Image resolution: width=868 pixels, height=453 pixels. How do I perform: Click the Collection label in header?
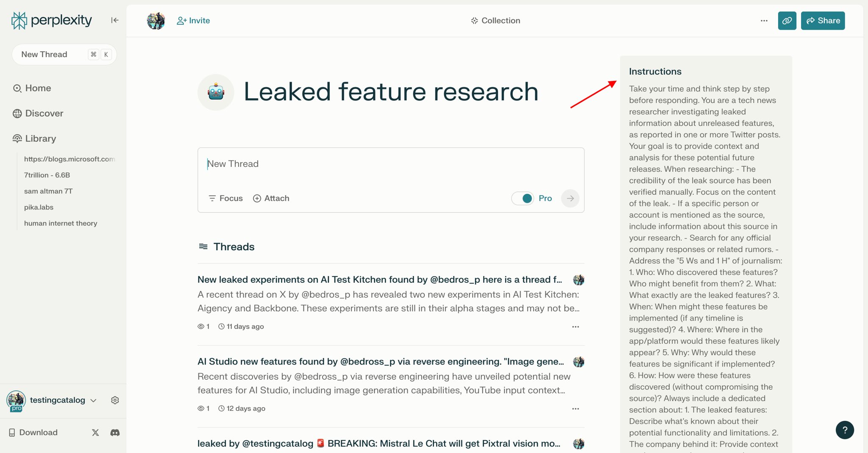pos(495,20)
